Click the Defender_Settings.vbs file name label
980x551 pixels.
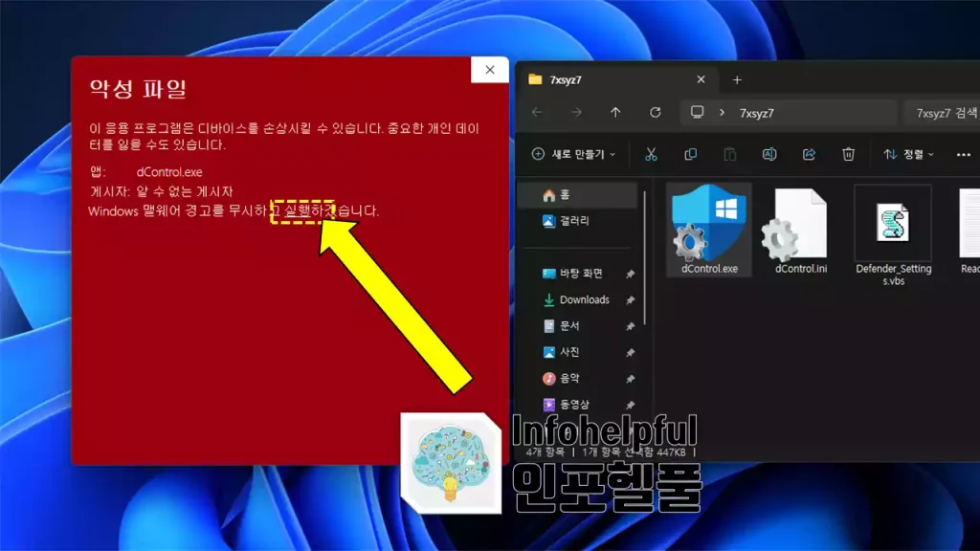pos(893,275)
